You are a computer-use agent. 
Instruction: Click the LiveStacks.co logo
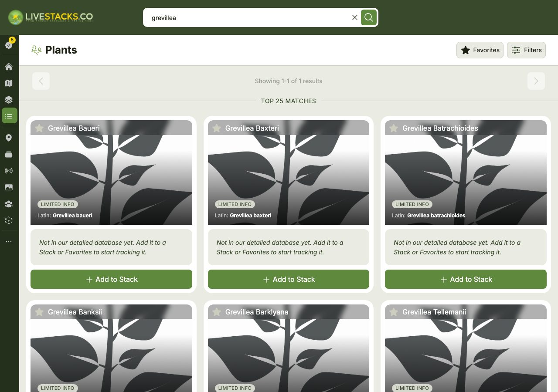pos(51,17)
